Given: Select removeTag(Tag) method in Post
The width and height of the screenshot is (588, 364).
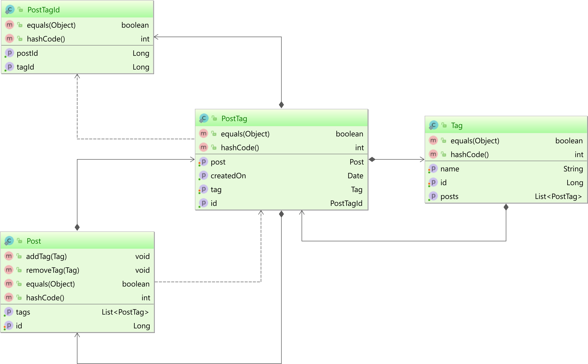Looking at the screenshot, I should click(53, 270).
